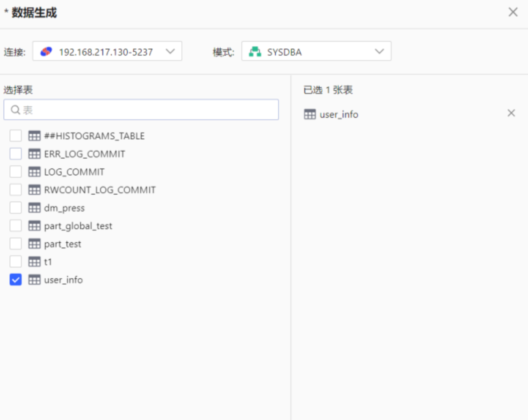Click the 数据生成 dialog title

point(34,13)
